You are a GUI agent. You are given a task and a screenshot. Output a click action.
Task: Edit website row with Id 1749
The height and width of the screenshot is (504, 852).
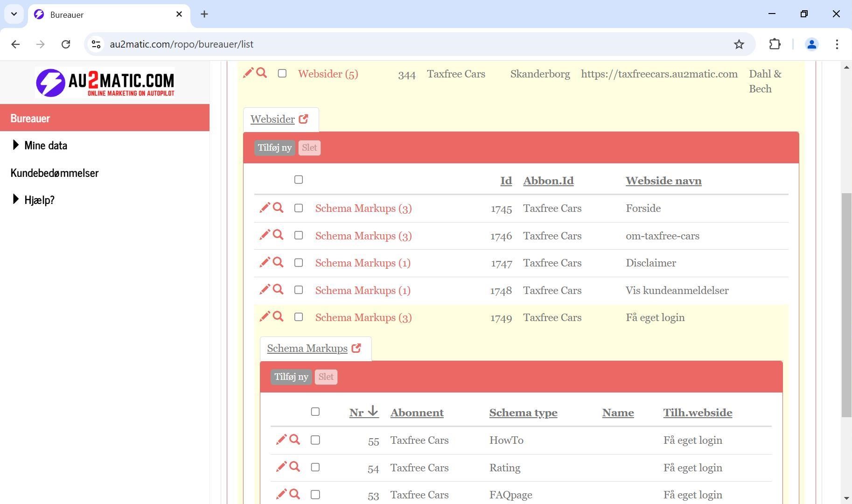(x=265, y=316)
